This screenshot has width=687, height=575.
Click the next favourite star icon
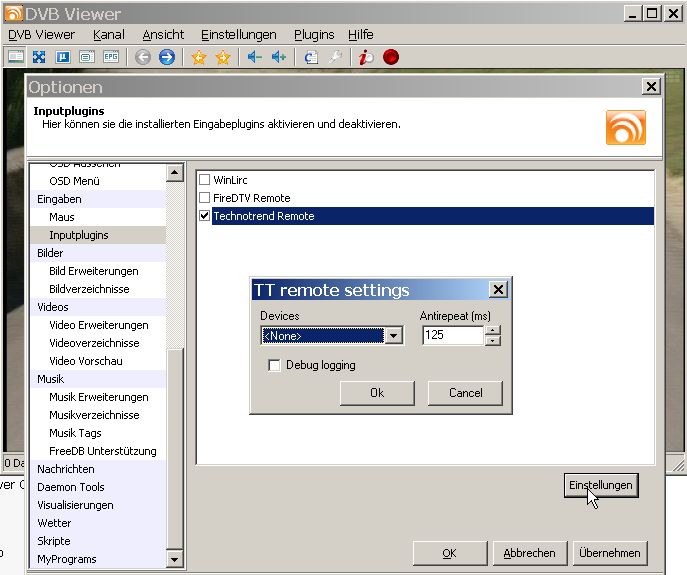(x=223, y=57)
